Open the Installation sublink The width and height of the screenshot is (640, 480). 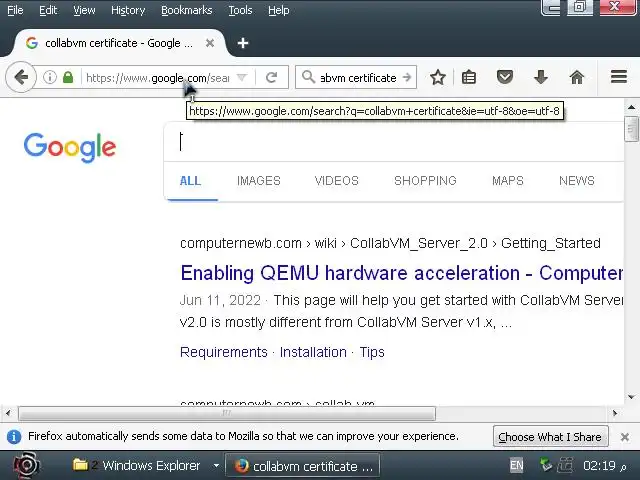point(313,352)
